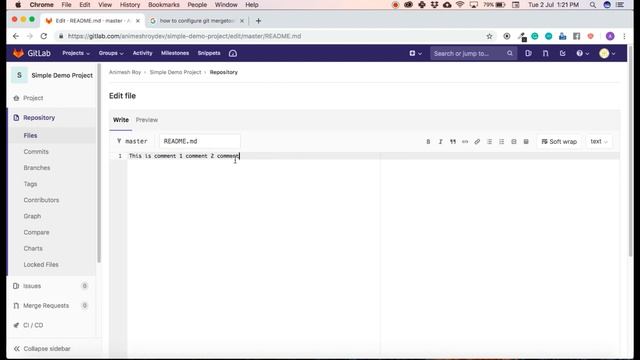Click the Animesh Roy breadcrumb link
Viewport: 640px width, 360px height.
point(125,72)
